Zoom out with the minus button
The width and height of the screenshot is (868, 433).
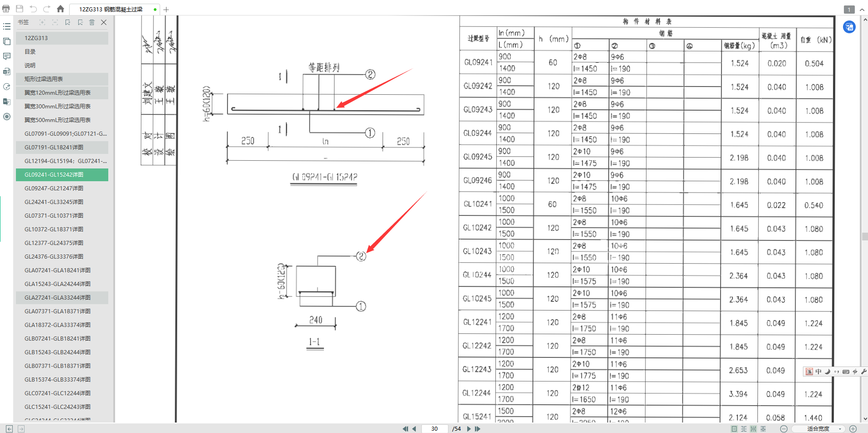tap(783, 428)
